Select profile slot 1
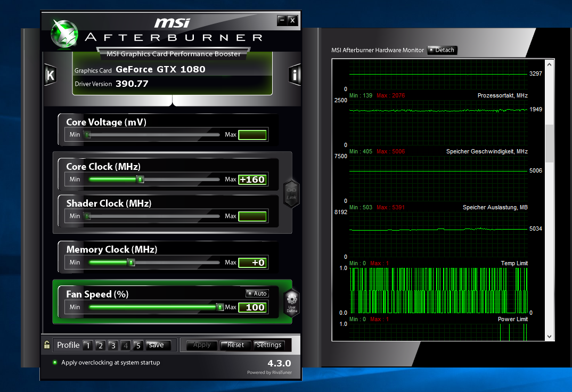 88,345
